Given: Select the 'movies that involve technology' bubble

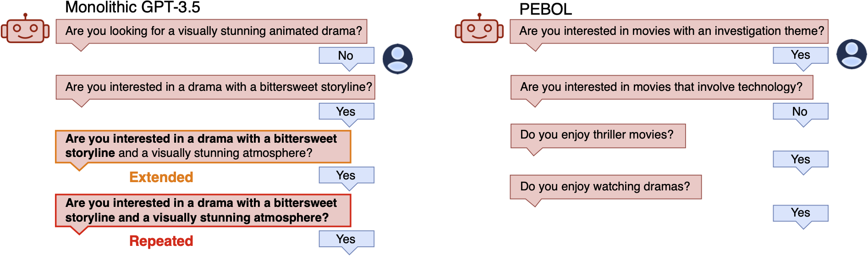Looking at the screenshot, I should [661, 87].
